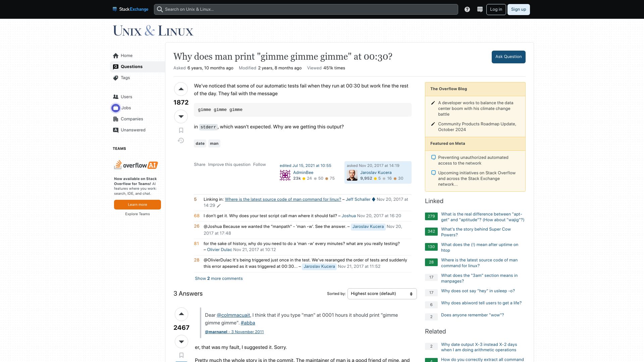Viewport: 644px width, 362px height.
Task: Click the Share link under the question
Action: point(200,165)
